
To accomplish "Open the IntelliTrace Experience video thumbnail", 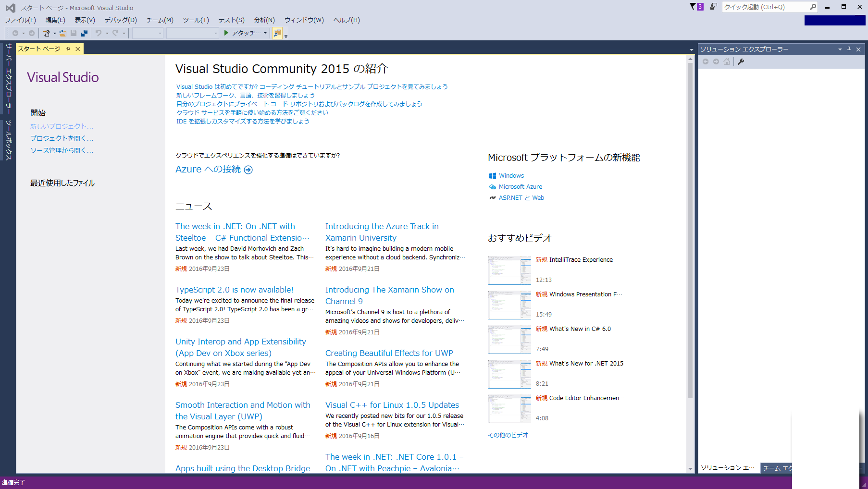I will pos(509,270).
